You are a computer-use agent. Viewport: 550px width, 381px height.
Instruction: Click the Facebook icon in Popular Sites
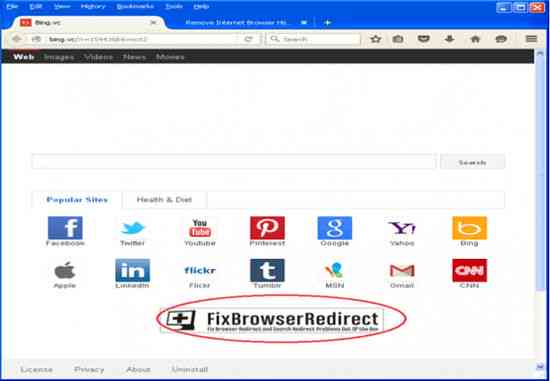tap(65, 228)
